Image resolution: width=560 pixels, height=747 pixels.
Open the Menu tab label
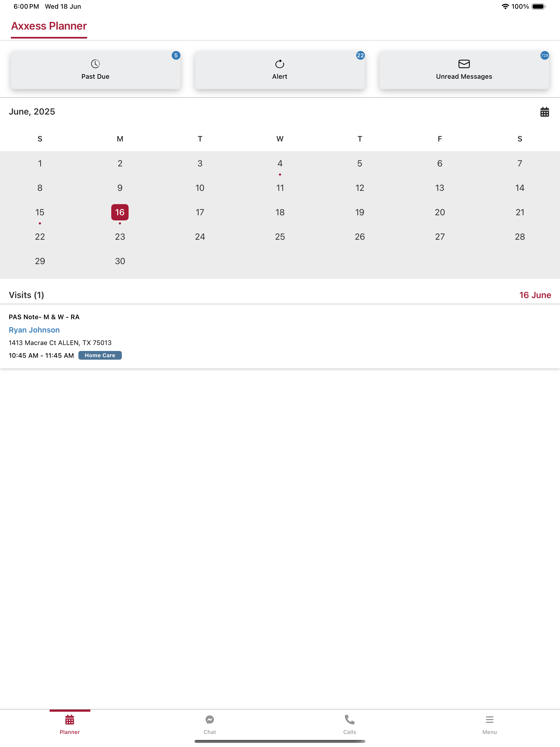tap(489, 732)
